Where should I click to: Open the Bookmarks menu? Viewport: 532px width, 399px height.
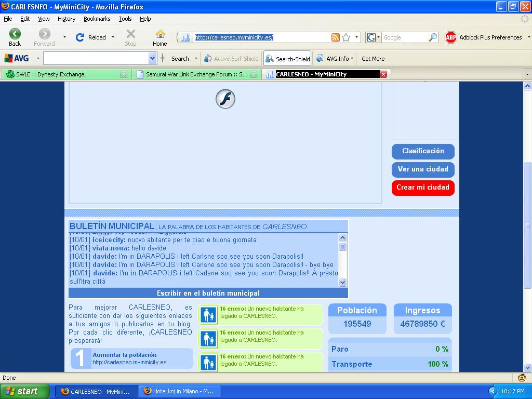97,19
